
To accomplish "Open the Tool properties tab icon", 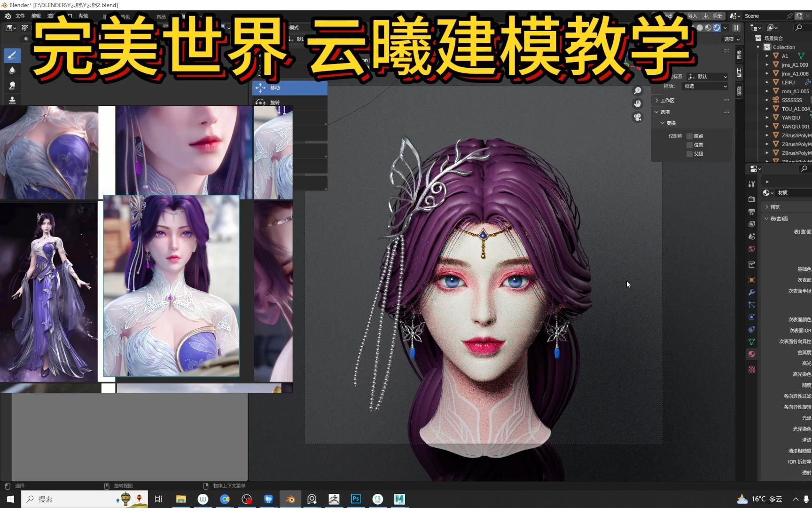I will [x=751, y=184].
